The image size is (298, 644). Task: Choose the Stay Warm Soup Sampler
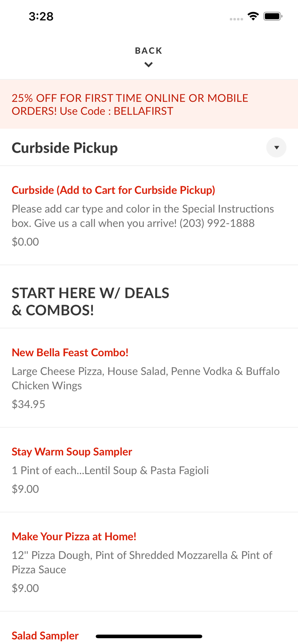[x=72, y=451]
